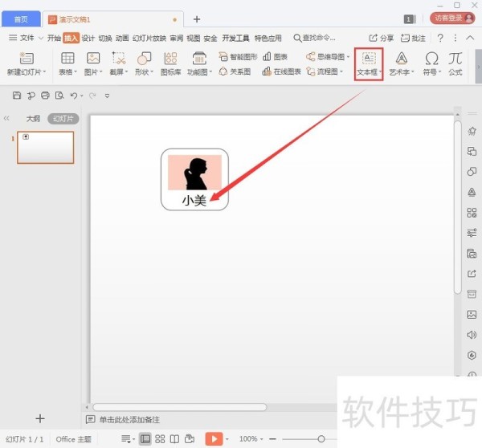Expand the Text Box (文本框) dropdown arrow
The width and height of the screenshot is (482, 448).
click(x=381, y=72)
